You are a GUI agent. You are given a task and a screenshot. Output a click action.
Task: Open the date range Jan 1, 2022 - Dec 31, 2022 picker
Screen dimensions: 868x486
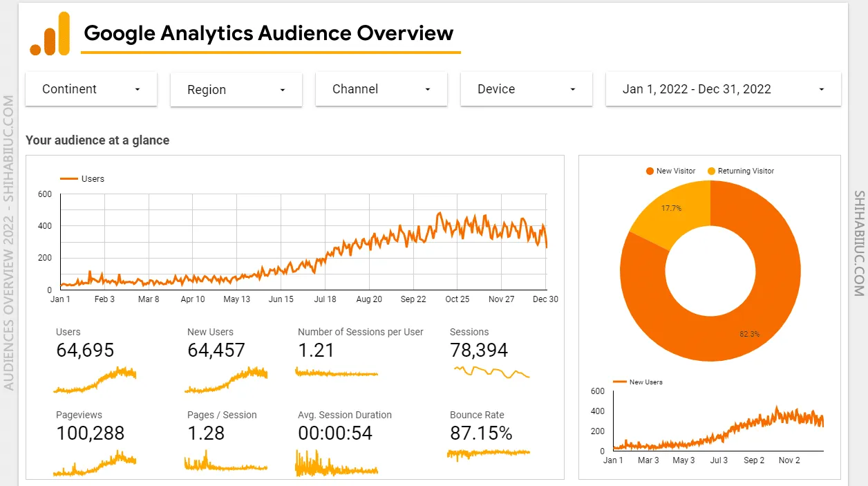point(724,89)
